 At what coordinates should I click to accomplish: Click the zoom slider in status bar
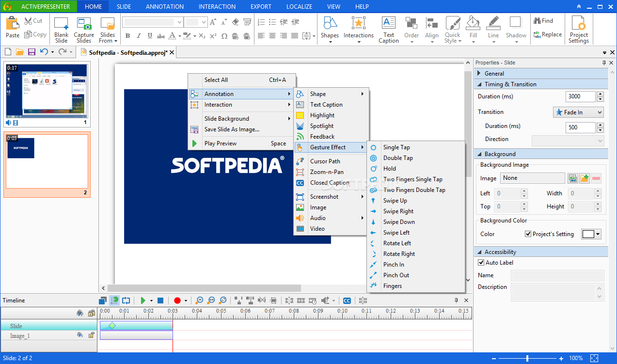(527, 358)
